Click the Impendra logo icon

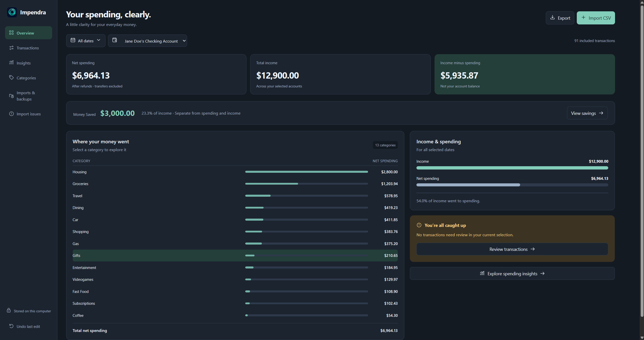tap(12, 12)
